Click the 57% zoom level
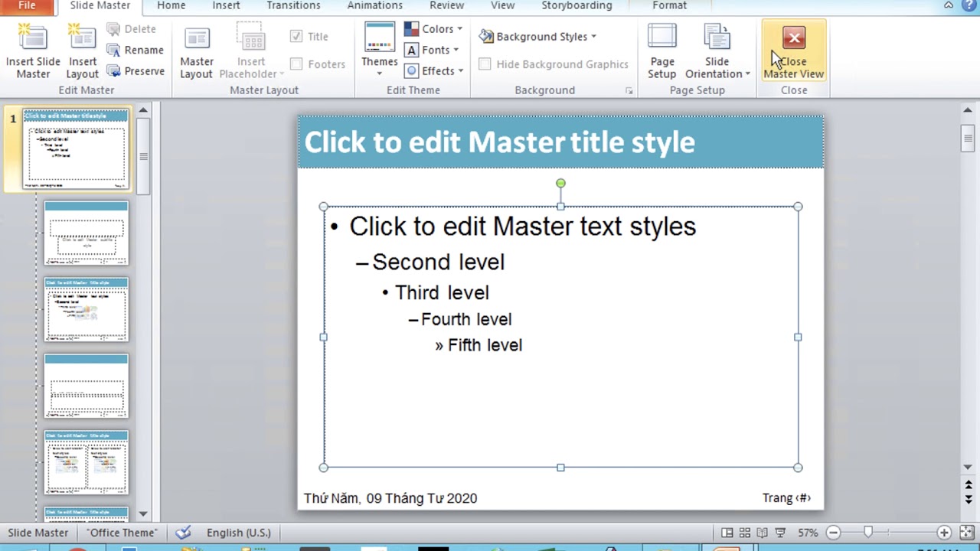The image size is (980, 551). point(808,533)
